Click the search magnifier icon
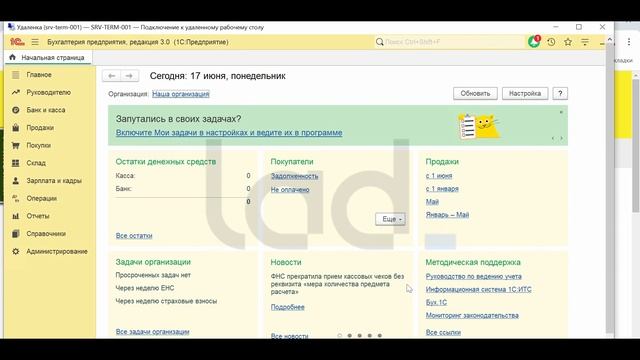The height and width of the screenshot is (360, 640). pyautogui.click(x=380, y=42)
